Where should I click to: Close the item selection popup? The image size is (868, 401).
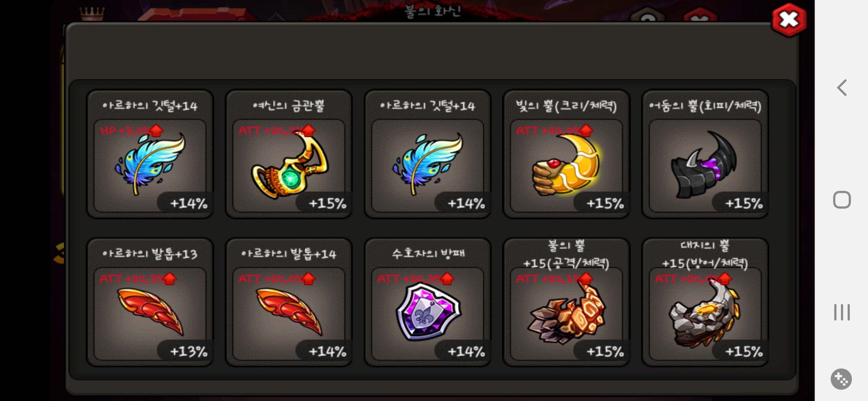click(x=789, y=20)
